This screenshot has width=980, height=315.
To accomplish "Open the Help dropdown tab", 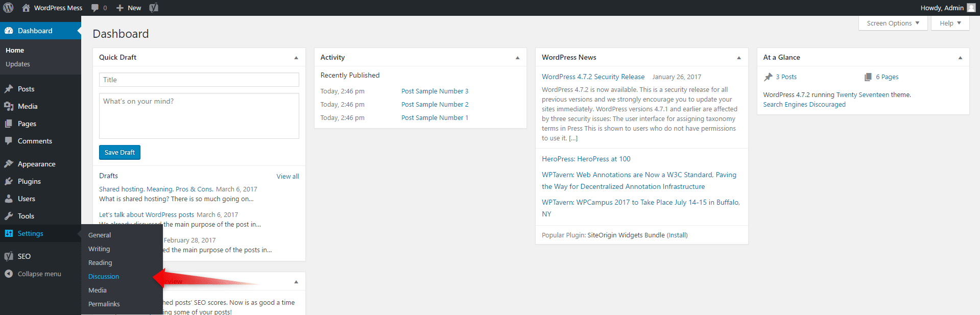I will point(950,23).
